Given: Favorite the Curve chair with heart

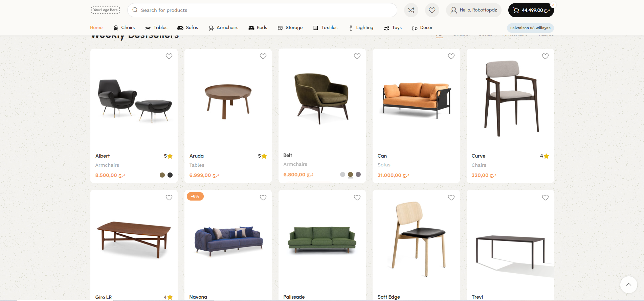Looking at the screenshot, I should [x=545, y=56].
